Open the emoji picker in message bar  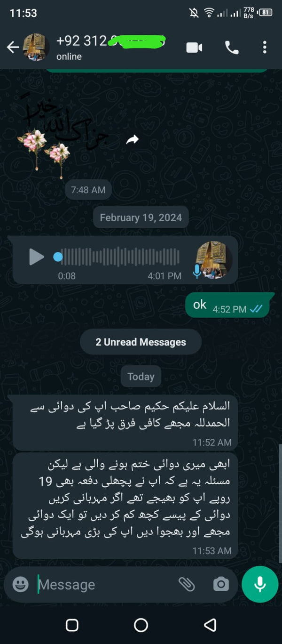[20, 584]
